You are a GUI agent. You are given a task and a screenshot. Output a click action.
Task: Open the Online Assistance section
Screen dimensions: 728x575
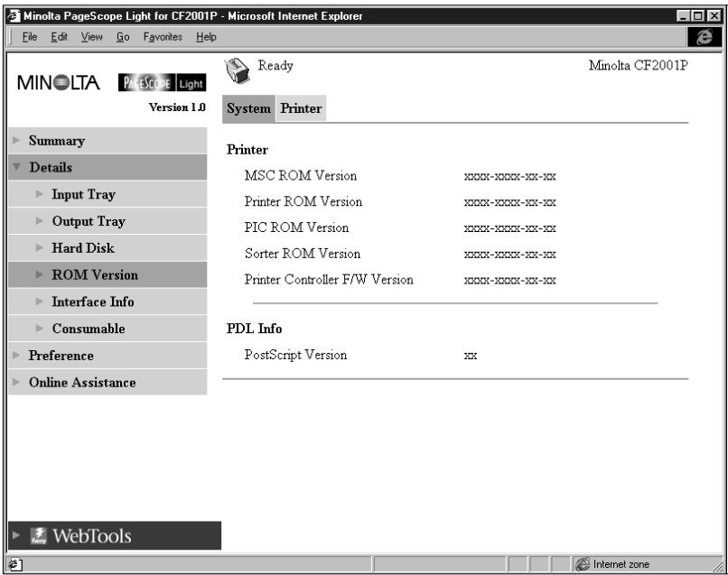point(82,383)
